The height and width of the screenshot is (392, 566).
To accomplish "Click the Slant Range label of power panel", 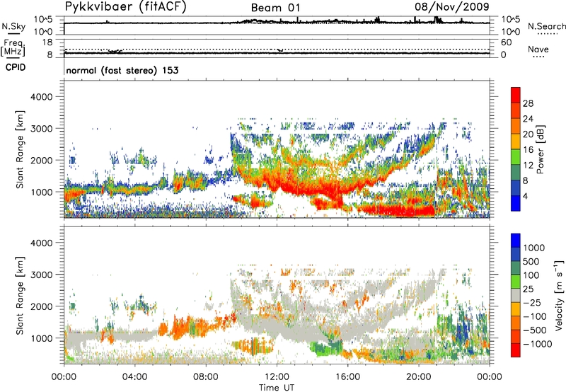I will coord(20,149).
